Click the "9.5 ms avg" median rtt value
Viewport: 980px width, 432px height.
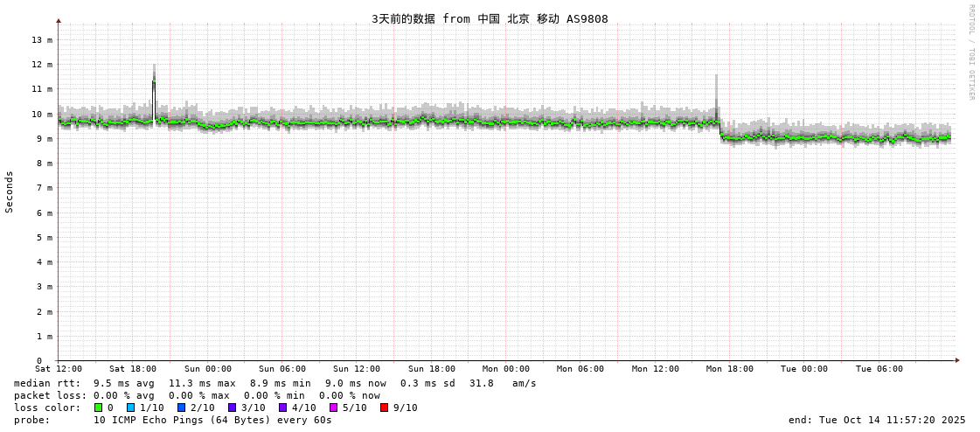[x=124, y=383]
